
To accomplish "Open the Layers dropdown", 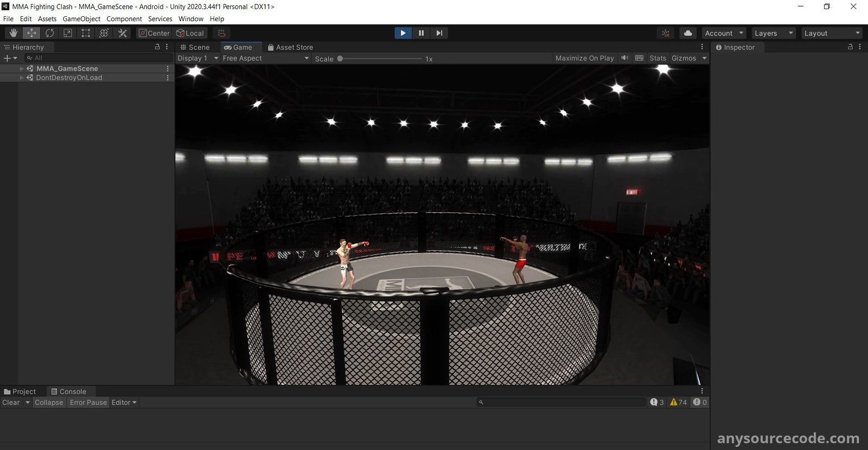I will point(773,33).
